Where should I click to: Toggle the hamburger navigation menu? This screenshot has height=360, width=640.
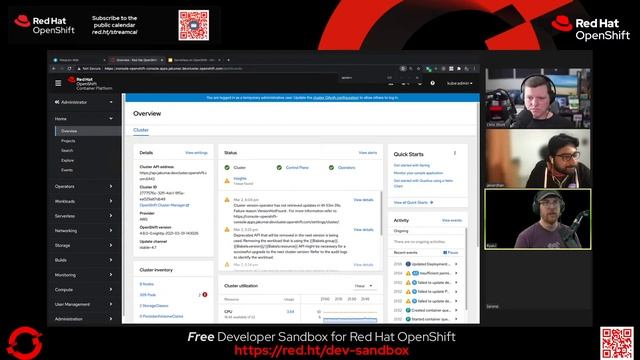pyautogui.click(x=58, y=83)
